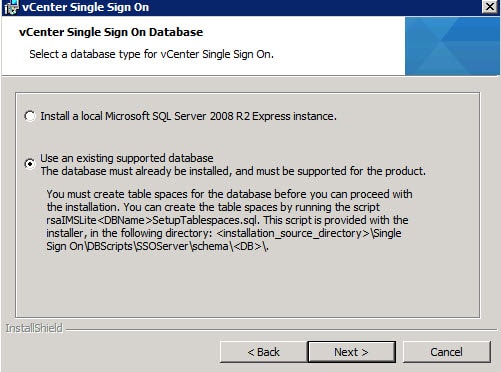501x372 pixels.
Task: Choose the existing supported database radio button
Action: 30,164
